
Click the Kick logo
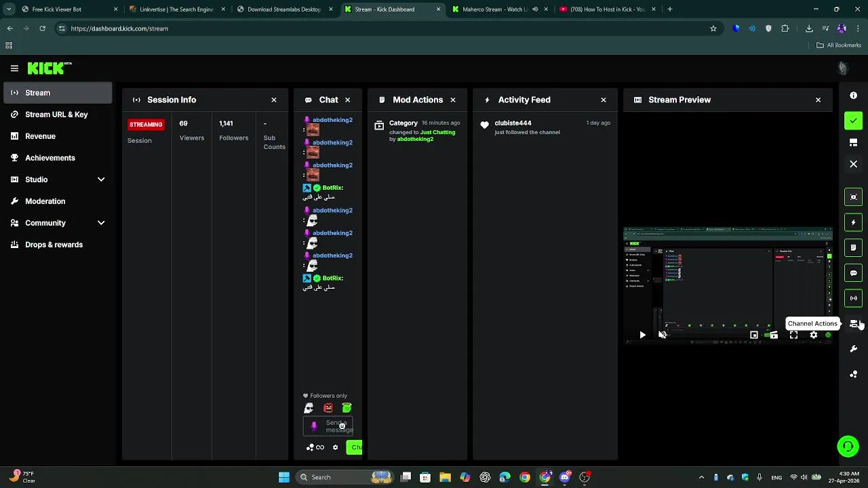pos(49,68)
